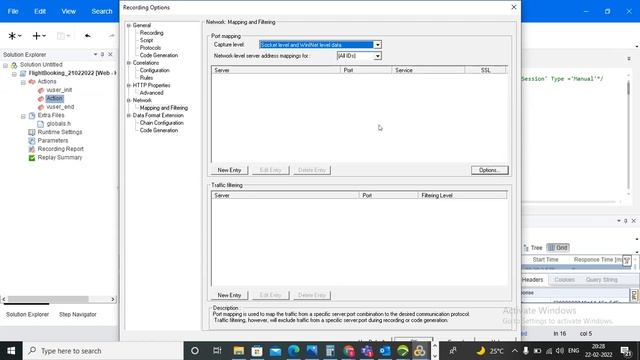Click New Entry in Port mapping section
The height and width of the screenshot is (360, 640).
[229, 170]
